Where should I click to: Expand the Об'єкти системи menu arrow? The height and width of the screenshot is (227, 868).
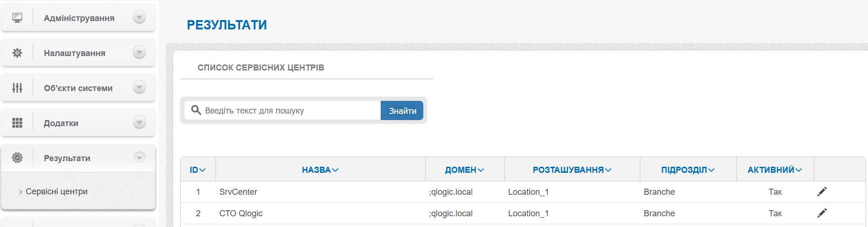coord(139,87)
